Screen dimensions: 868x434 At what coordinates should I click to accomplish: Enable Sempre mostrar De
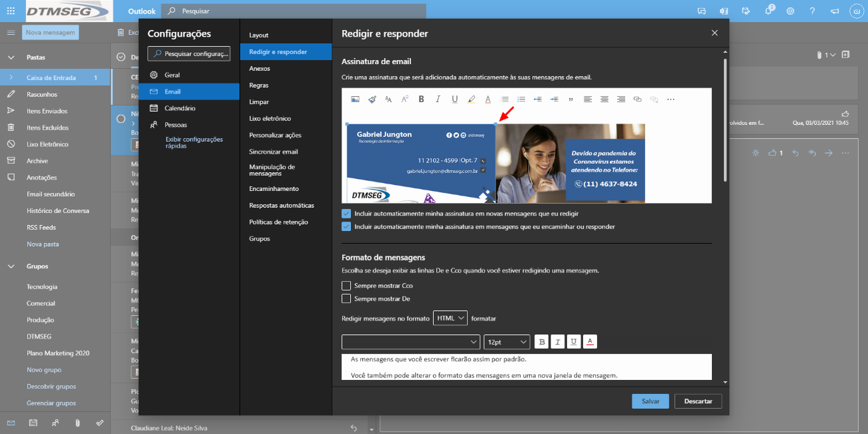pos(346,298)
